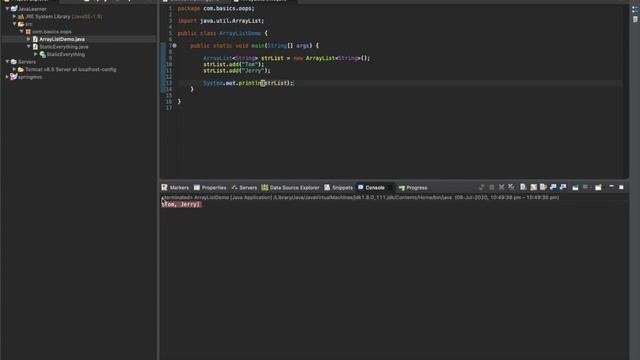Click the Markers tab icon
This screenshot has width=640, height=360.
point(164,187)
